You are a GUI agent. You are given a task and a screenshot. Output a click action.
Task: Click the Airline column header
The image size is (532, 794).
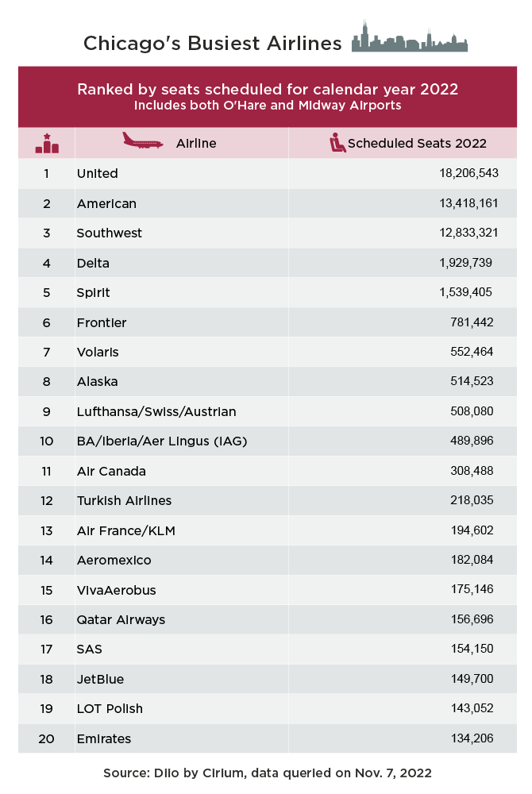coord(196,143)
